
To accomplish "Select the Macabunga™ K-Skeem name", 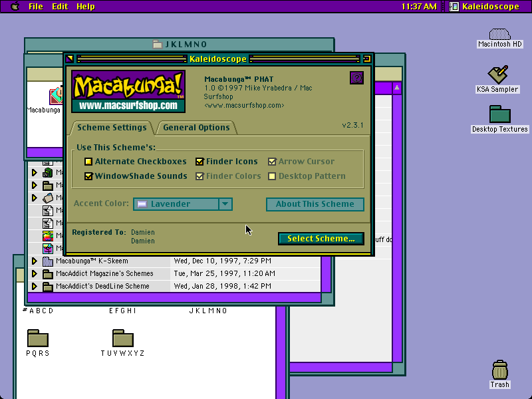I will (92, 261).
